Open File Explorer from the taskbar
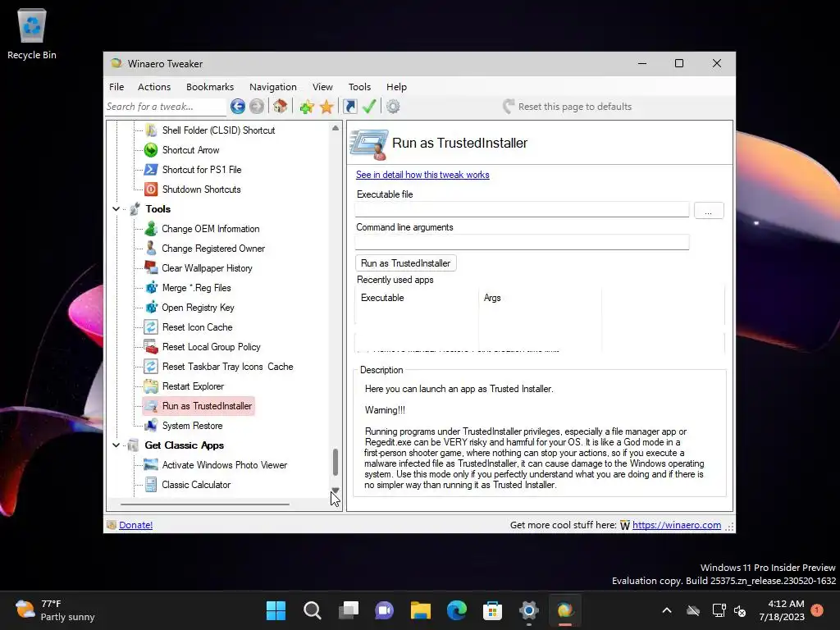The image size is (840, 630). coord(421,610)
